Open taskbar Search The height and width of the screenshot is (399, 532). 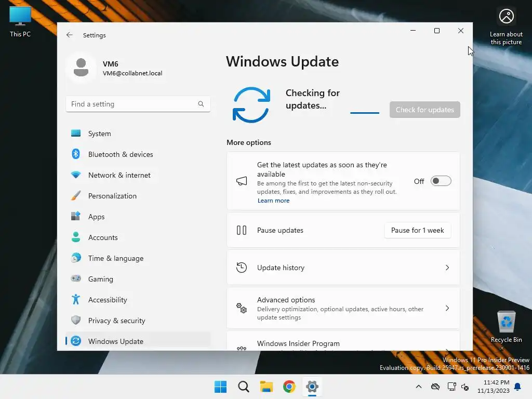point(243,387)
